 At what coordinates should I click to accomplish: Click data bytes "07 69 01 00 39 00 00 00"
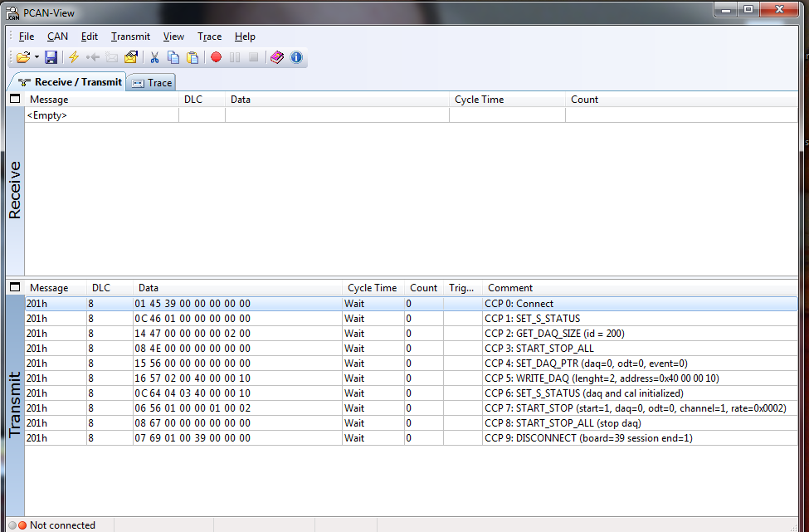point(193,438)
